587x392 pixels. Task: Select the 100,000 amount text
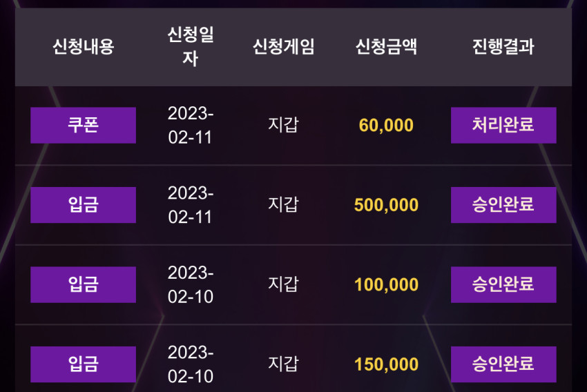pos(386,284)
